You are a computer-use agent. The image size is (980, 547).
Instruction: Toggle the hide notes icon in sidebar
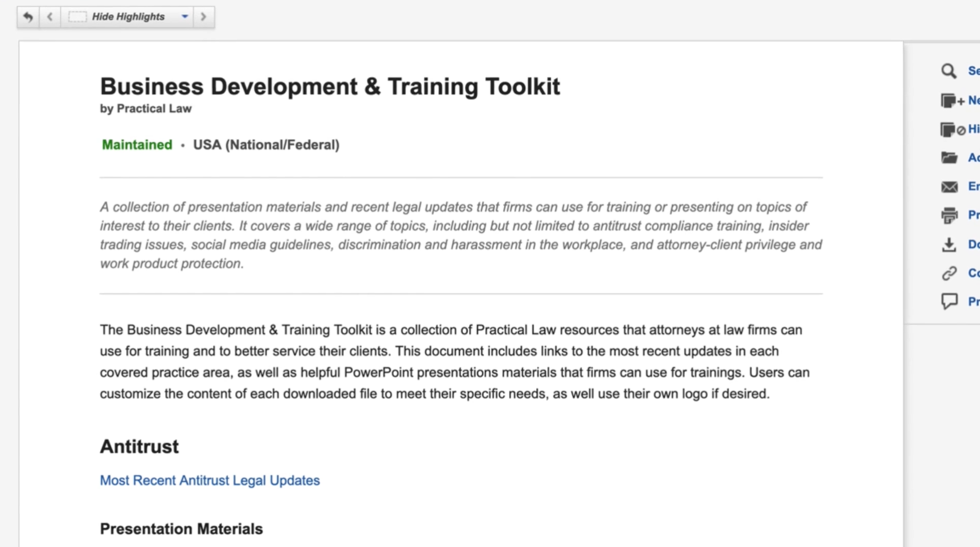pos(951,129)
